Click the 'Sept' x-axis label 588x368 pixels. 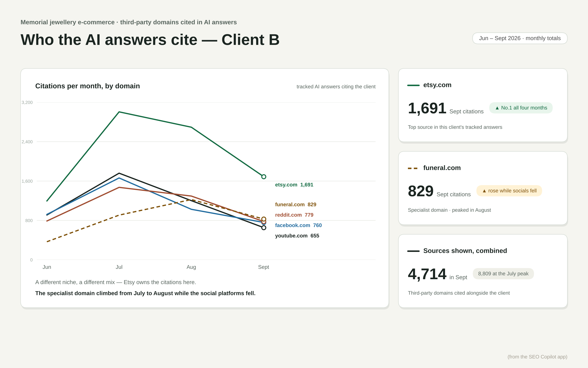[264, 267]
